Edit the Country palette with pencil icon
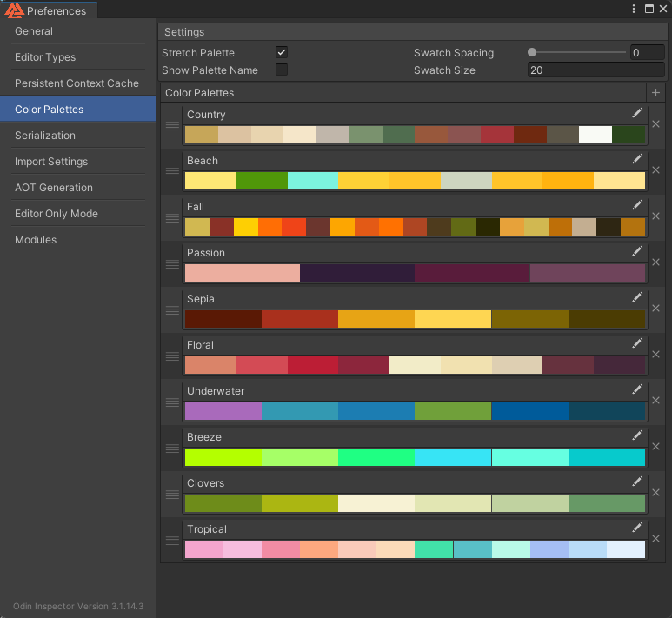Viewport: 672px width, 618px height. coord(637,113)
